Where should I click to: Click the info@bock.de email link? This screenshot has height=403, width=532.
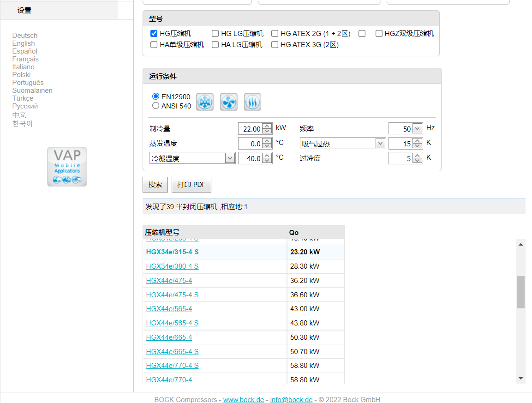pyautogui.click(x=291, y=399)
